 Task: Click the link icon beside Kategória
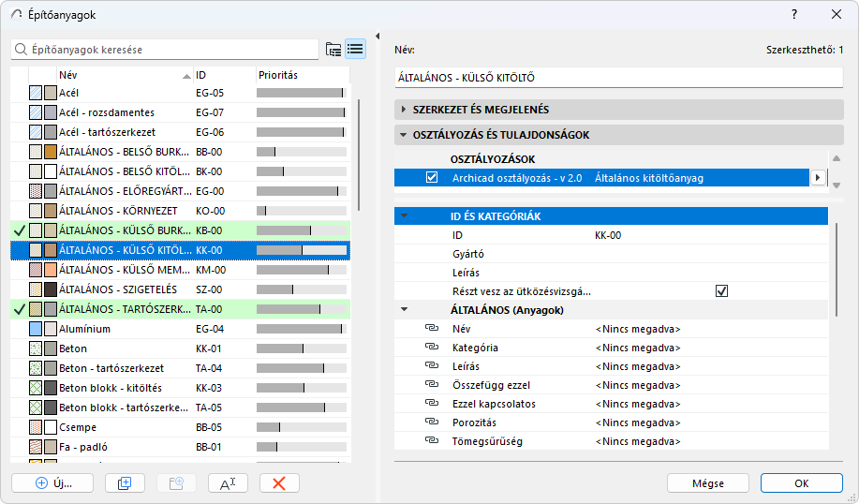coord(432,348)
